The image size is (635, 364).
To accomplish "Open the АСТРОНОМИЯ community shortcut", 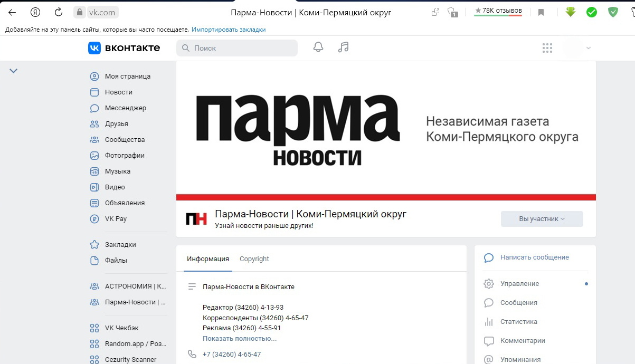I will coord(127,286).
